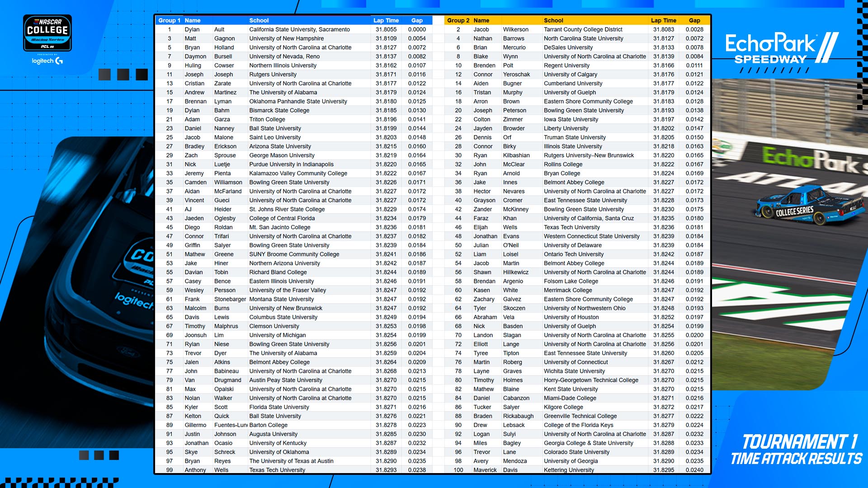Screen dimensions: 868x488
Task: Select the Group 2 Gap column header
Action: [694, 20]
